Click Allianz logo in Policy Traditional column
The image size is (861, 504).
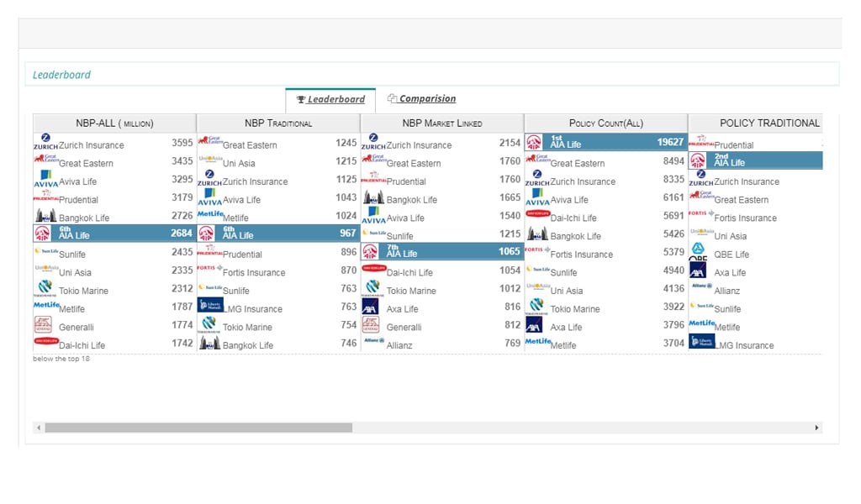[701, 286]
